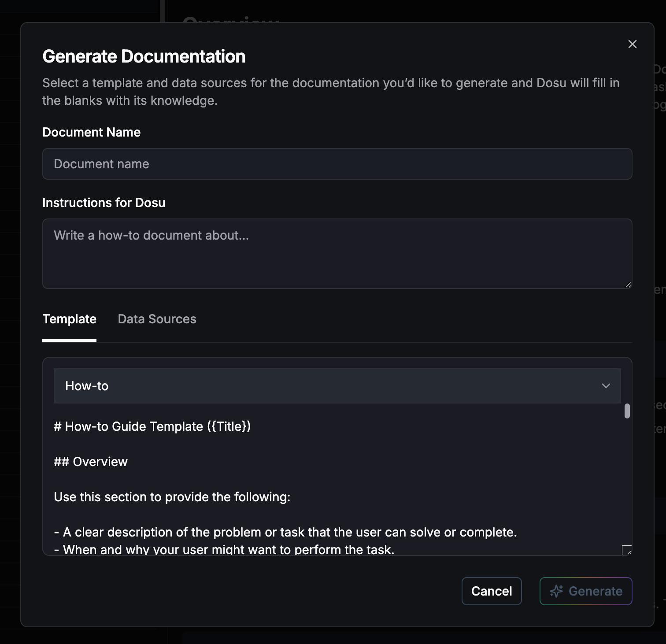The width and height of the screenshot is (666, 644).
Task: Switch to the Template tab
Action: tap(69, 319)
